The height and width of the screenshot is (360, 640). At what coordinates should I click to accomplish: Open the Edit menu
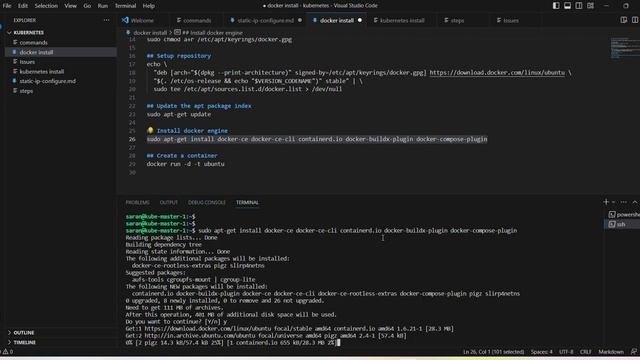click(23, 6)
